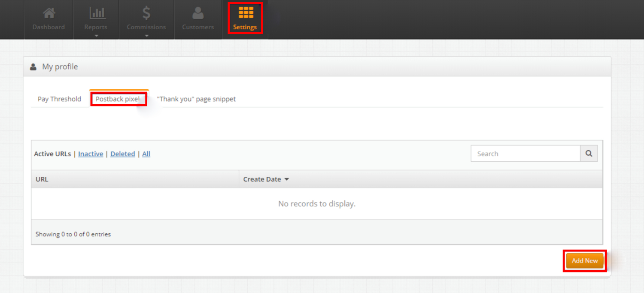This screenshot has height=293, width=644.
Task: Select the Active URLs filter
Action: (52, 154)
